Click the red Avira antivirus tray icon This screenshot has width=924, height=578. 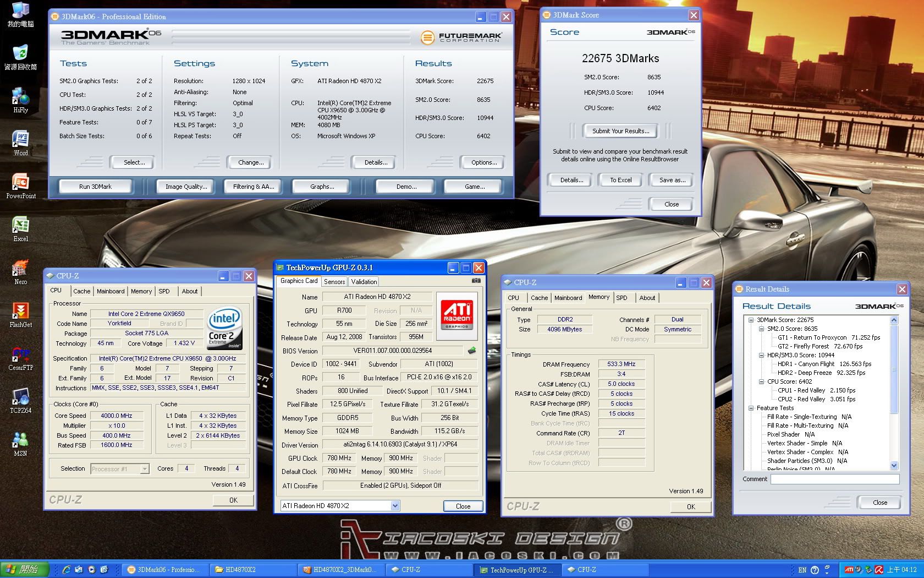click(879, 570)
